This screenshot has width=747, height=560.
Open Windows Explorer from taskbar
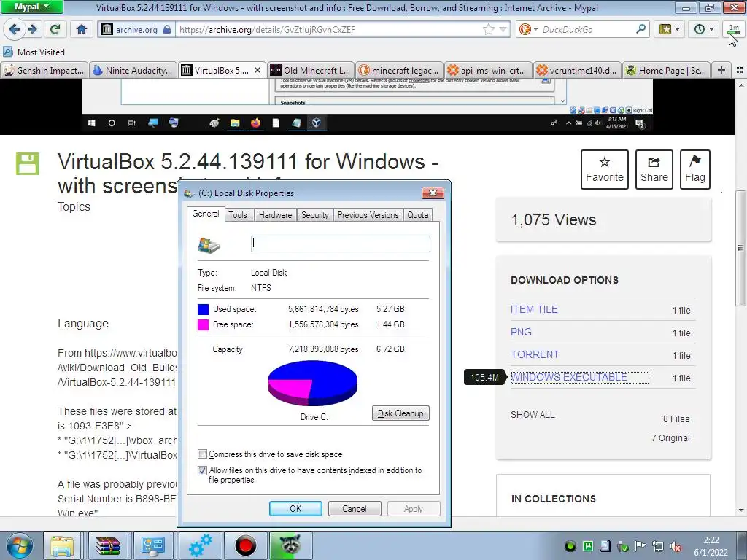[63, 545]
